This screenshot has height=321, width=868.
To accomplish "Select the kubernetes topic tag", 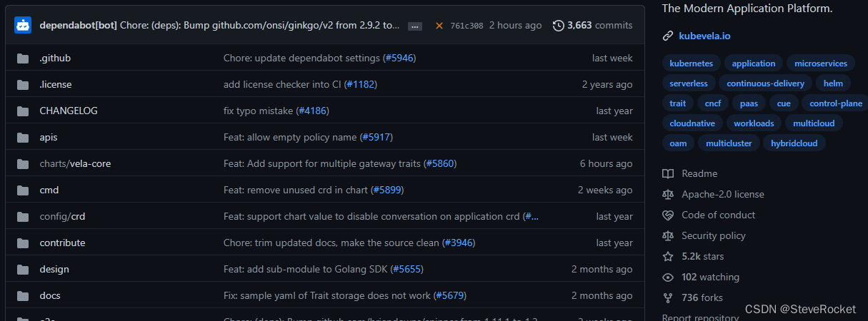I will tap(691, 63).
